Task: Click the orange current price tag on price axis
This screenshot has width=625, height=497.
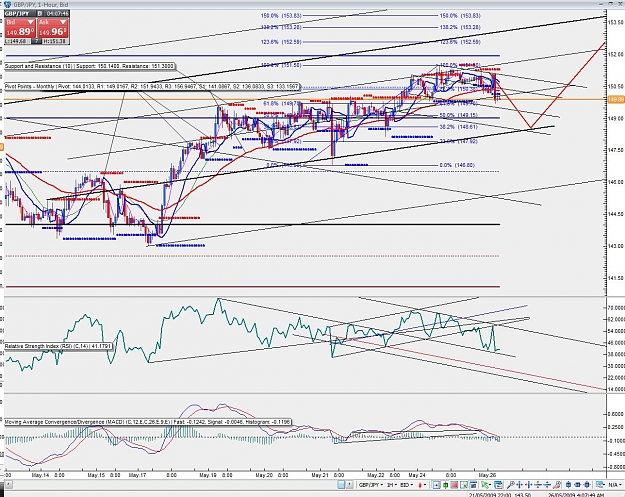Action: pos(615,100)
